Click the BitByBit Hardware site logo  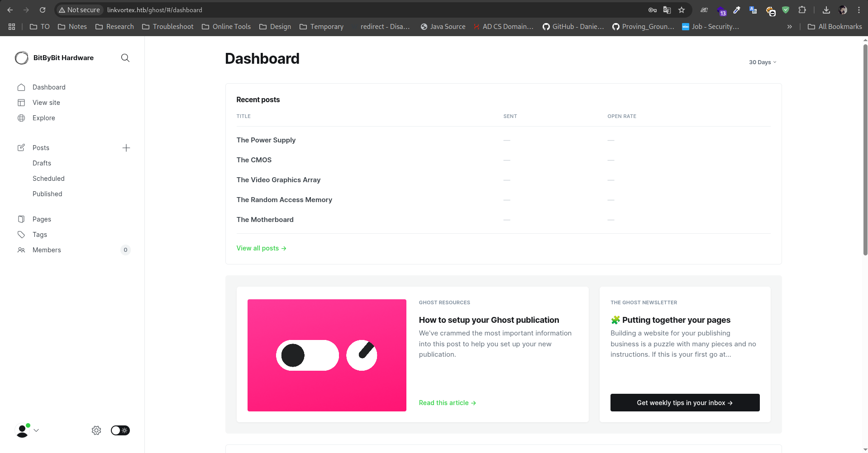tap(22, 58)
